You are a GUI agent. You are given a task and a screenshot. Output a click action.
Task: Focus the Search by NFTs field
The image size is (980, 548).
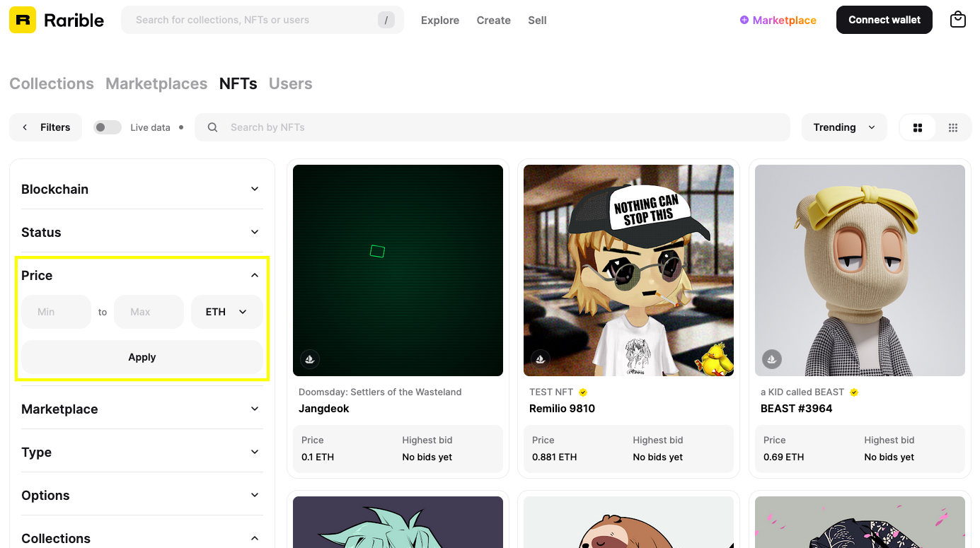(492, 127)
